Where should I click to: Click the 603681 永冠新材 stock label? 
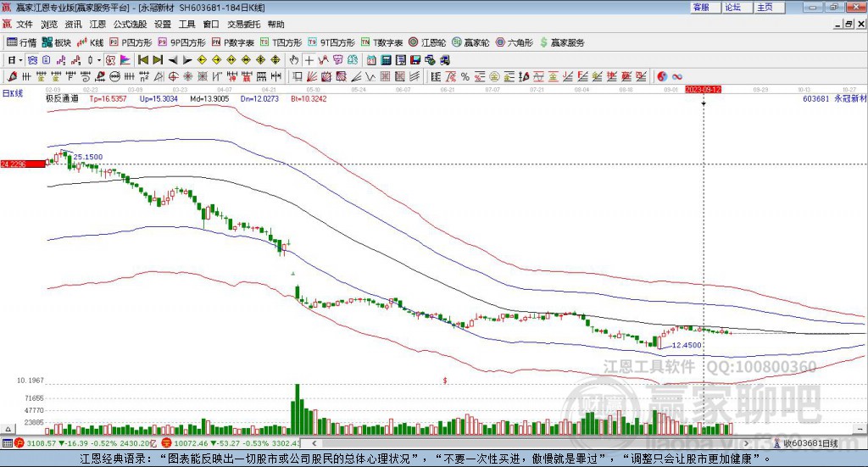tap(834, 98)
